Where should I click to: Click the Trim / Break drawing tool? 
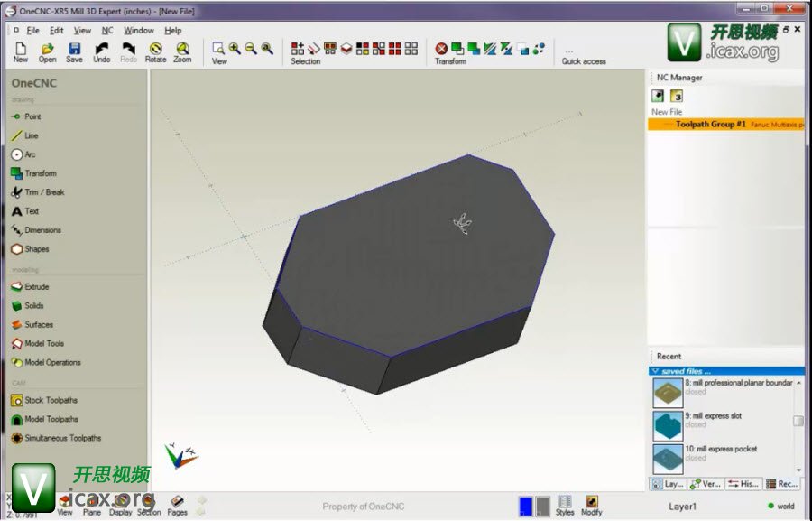43,192
